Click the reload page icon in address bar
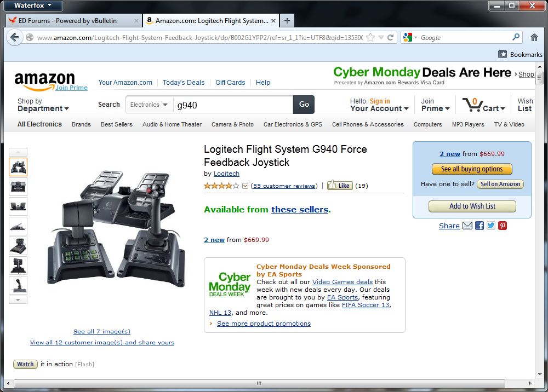The image size is (548, 392). (391, 37)
